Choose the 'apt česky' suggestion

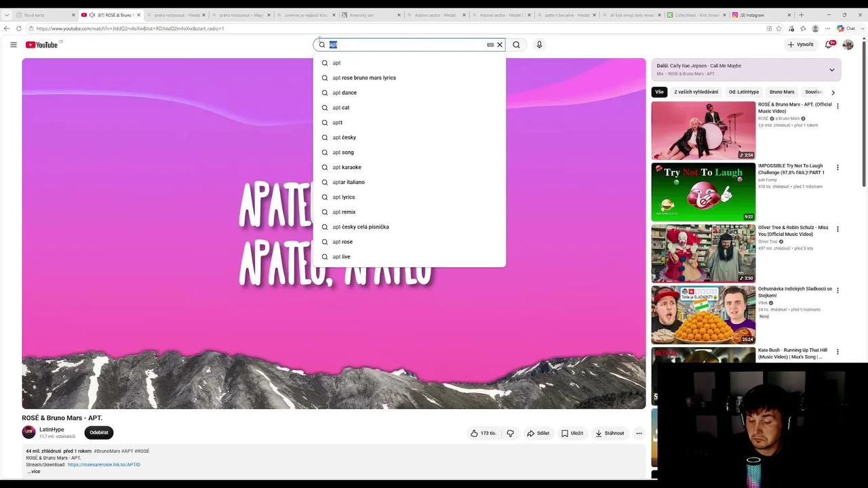point(410,138)
